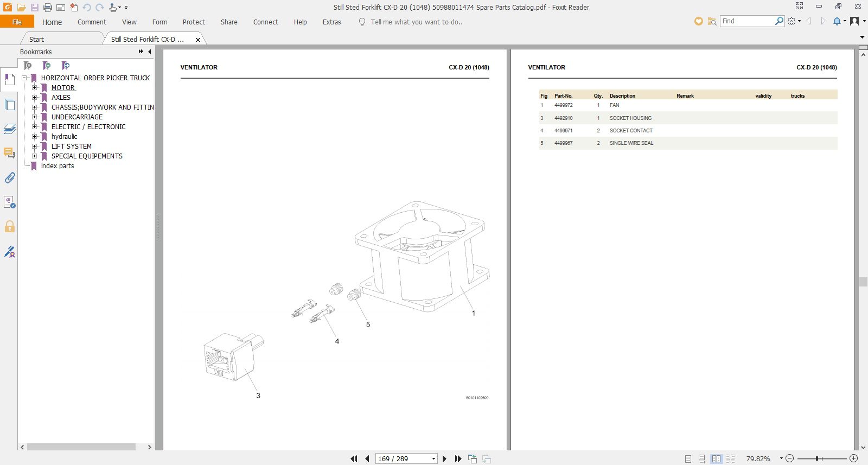Go to the hydraulic bookmark
Image resolution: width=868 pixels, height=465 pixels.
pos(64,137)
